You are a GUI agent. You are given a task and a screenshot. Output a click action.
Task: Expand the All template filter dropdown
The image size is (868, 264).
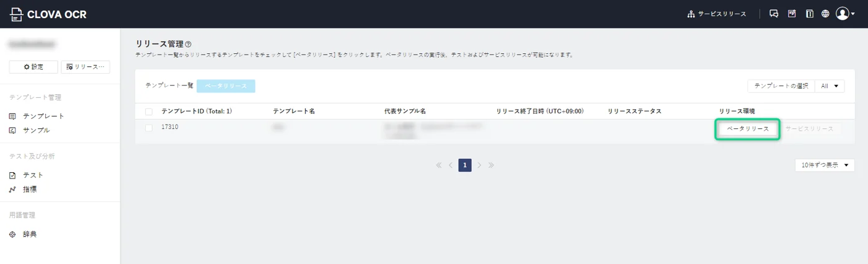(x=829, y=86)
